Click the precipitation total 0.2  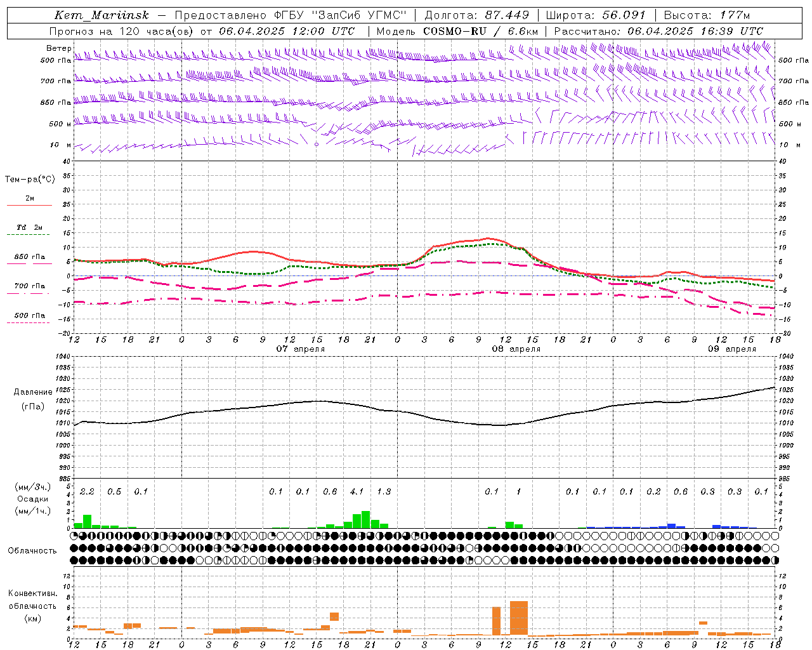click(x=653, y=492)
